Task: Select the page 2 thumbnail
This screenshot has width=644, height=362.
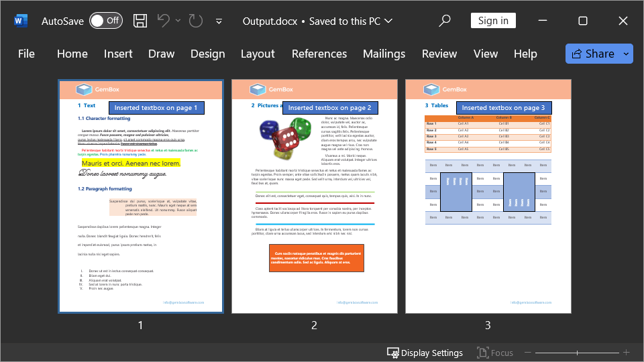Action: (314, 196)
